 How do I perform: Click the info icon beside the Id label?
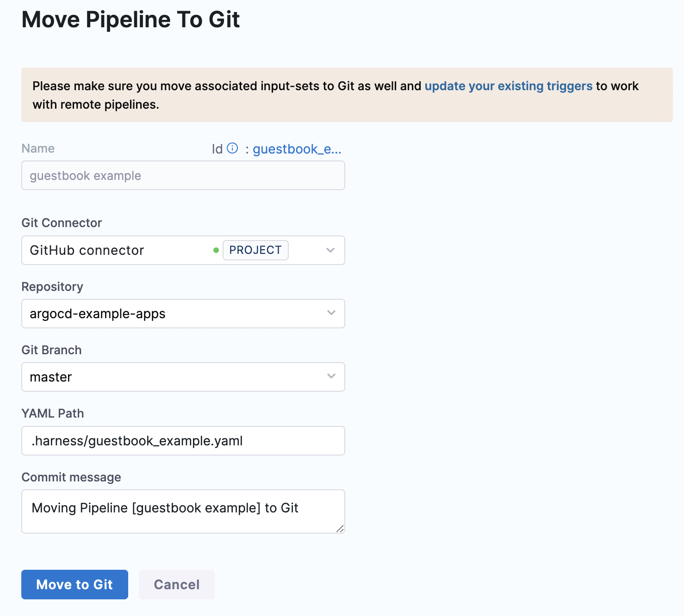pyautogui.click(x=232, y=148)
